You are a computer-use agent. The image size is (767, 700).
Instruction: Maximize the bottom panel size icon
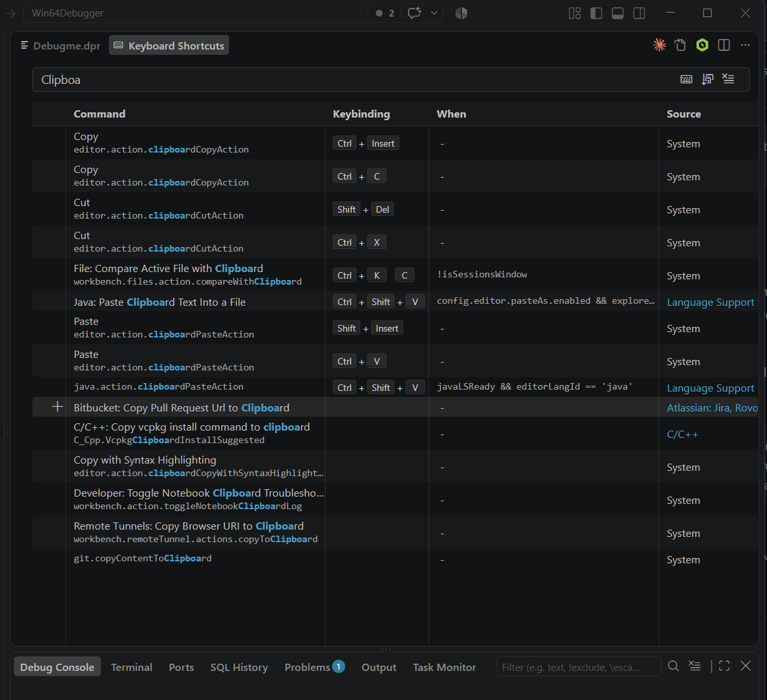725,666
